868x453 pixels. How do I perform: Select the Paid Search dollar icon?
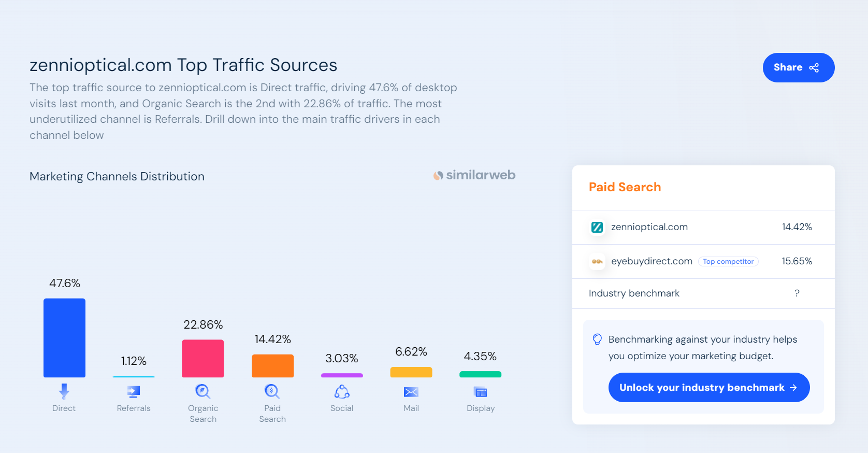point(272,391)
